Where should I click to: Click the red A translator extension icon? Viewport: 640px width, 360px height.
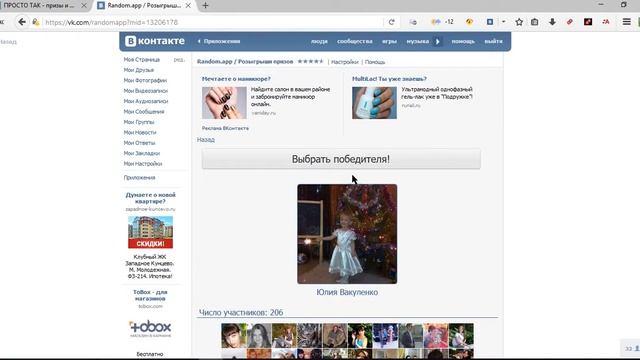(606, 22)
